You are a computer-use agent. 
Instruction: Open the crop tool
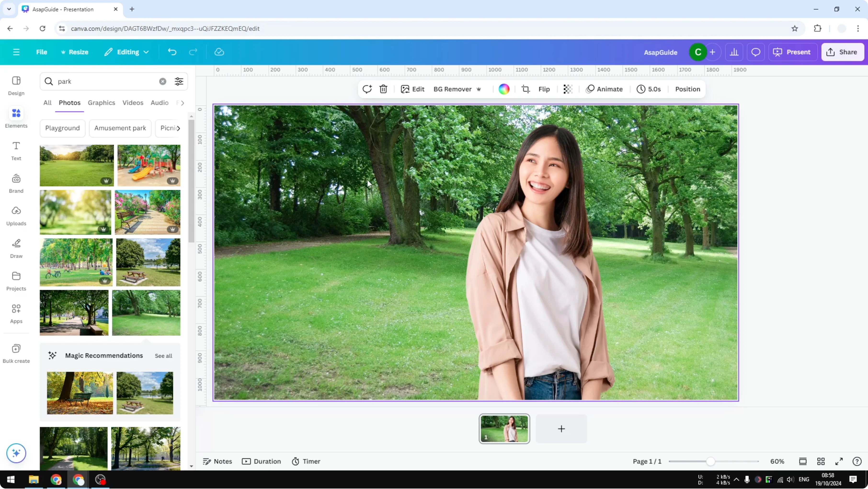tap(526, 89)
